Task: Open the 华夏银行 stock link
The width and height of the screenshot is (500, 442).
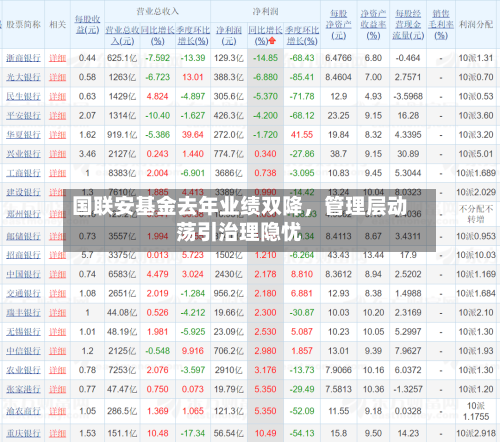Action: pyautogui.click(x=23, y=135)
